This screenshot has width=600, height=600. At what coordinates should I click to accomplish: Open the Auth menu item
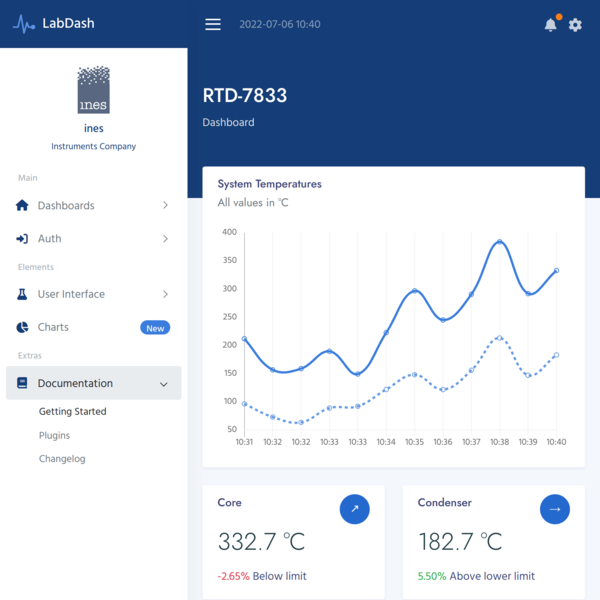click(x=94, y=239)
